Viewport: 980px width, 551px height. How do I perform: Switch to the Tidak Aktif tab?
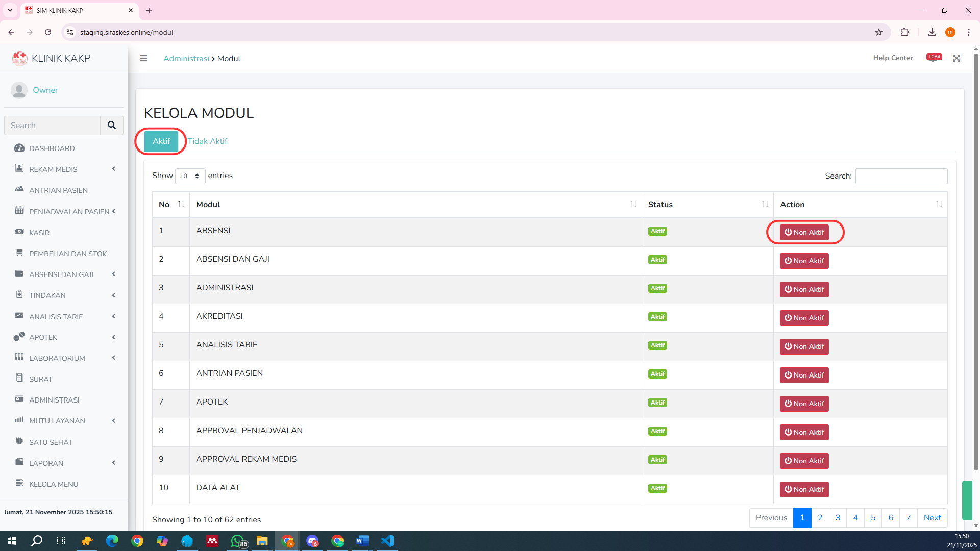(x=207, y=141)
